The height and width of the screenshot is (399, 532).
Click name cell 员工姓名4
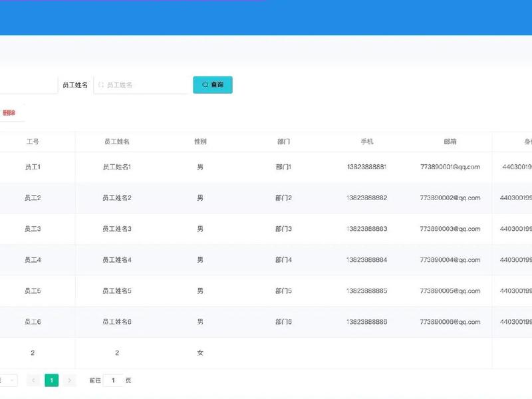point(117,260)
